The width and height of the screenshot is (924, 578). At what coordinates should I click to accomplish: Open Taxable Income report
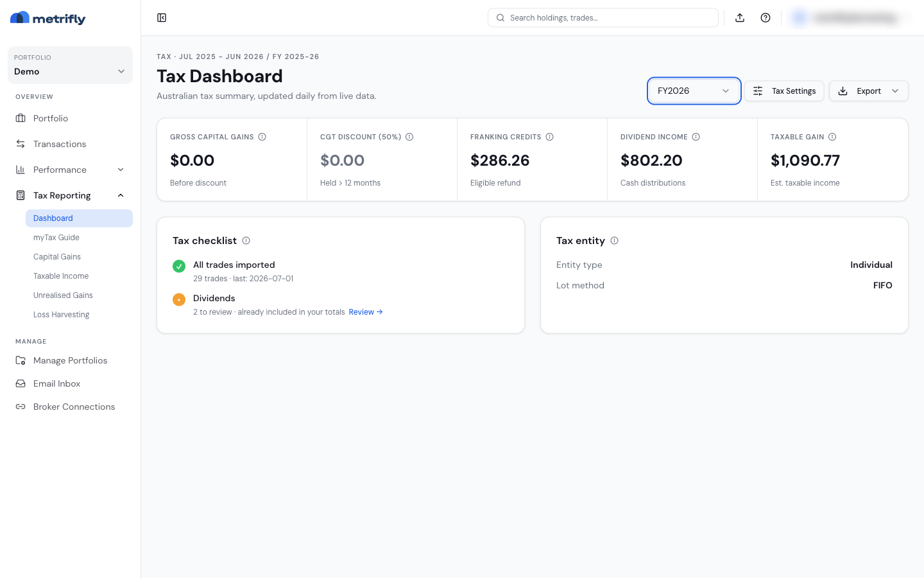click(x=79, y=276)
